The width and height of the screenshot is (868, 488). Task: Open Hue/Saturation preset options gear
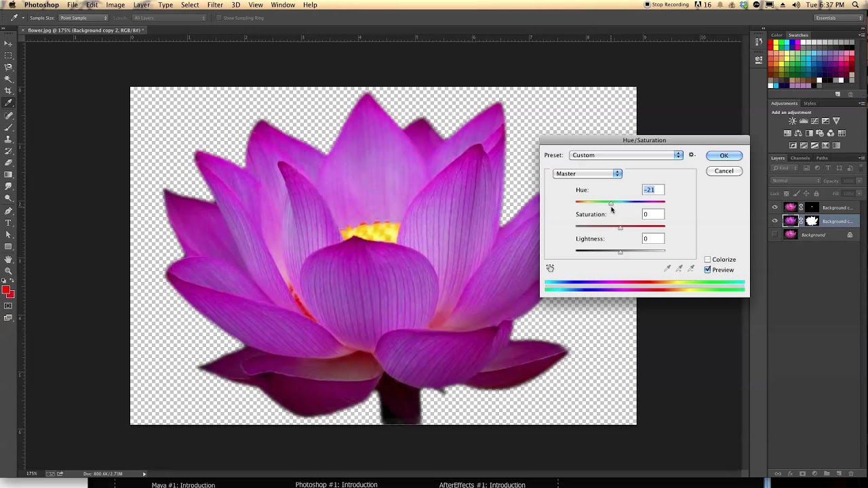692,155
